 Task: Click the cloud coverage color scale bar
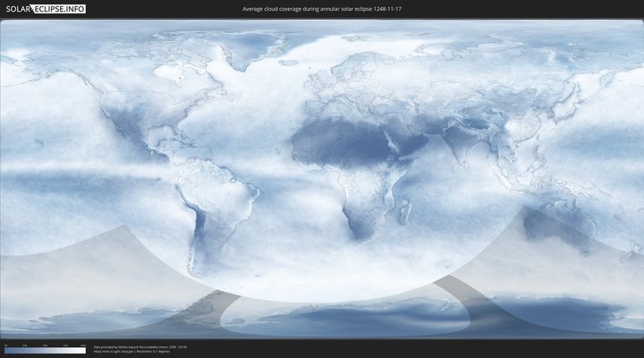45,350
